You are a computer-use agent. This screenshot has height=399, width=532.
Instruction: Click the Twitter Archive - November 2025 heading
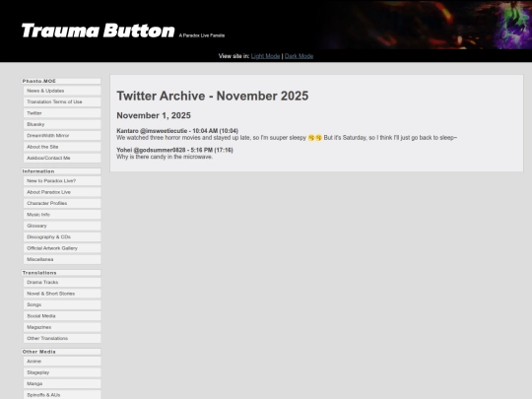pyautogui.click(x=213, y=96)
